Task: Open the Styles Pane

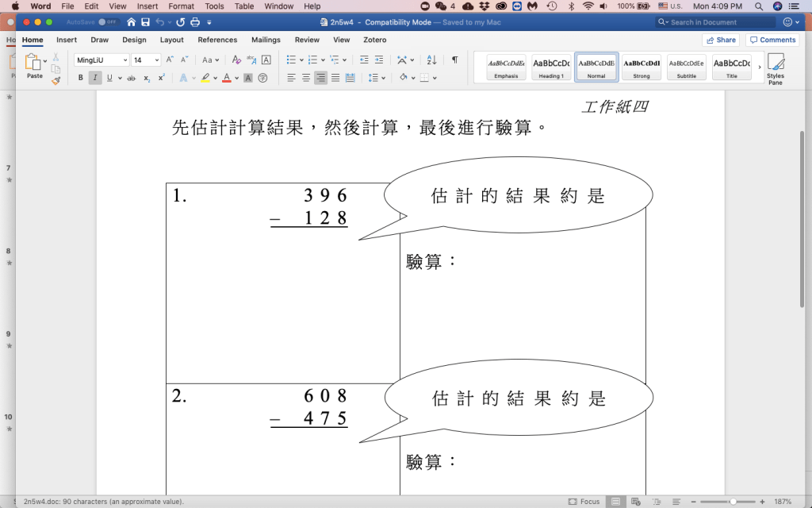Action: 775,69
